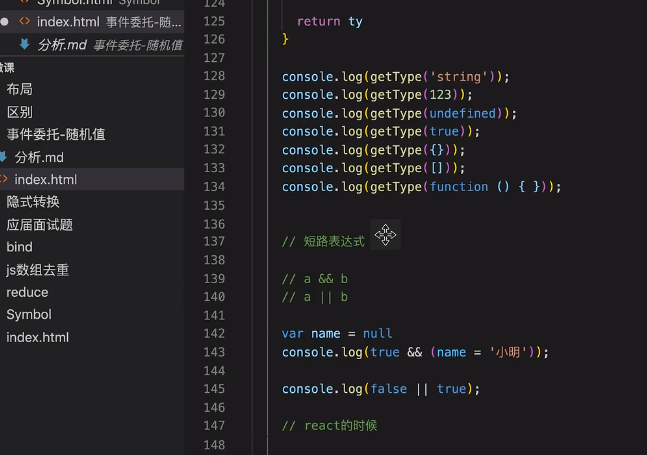Expand the 隐式转换 folder

pos(33,202)
